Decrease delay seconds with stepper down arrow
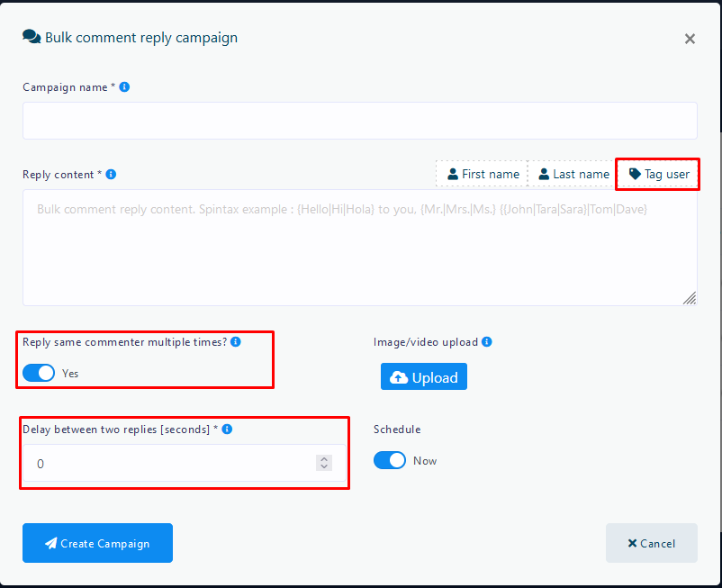 coord(324,467)
